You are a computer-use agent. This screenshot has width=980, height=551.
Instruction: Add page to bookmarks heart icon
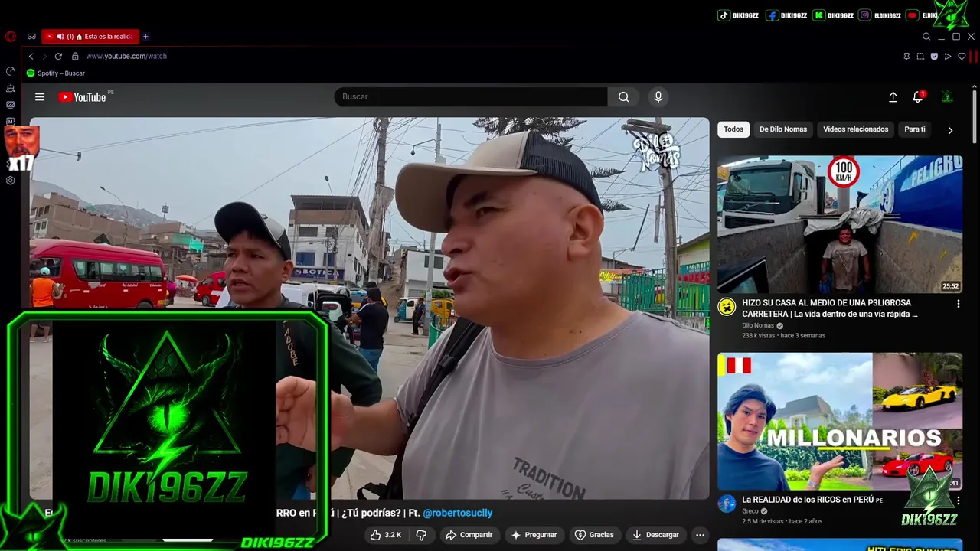[962, 56]
